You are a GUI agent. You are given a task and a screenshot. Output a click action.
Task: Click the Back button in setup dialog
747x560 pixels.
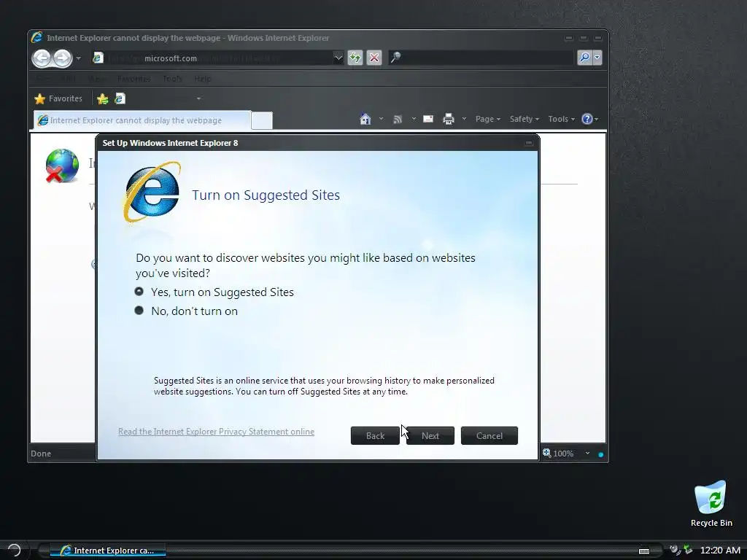tap(375, 436)
